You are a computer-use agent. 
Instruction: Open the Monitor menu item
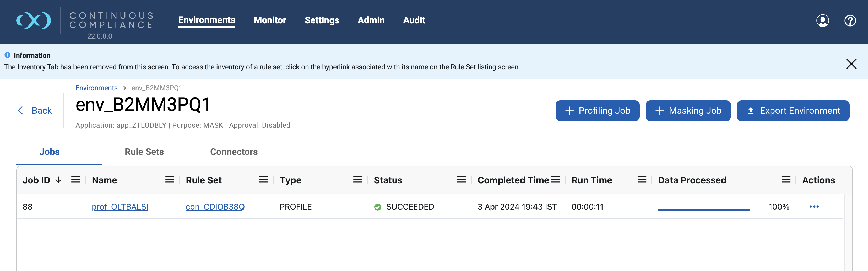(x=270, y=20)
